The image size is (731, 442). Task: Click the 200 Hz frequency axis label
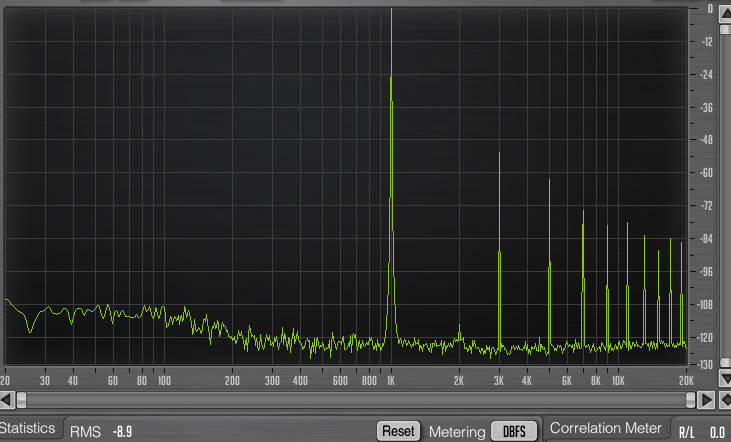(x=232, y=381)
